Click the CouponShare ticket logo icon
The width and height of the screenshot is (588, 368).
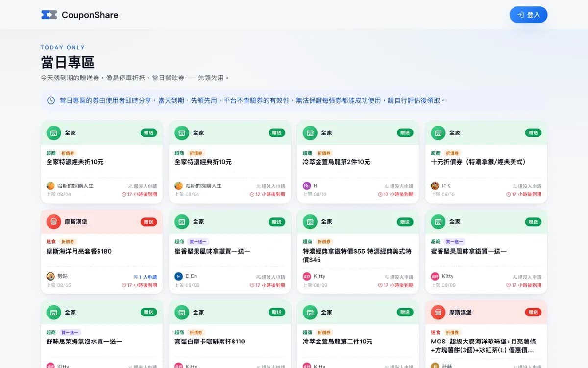(49, 15)
